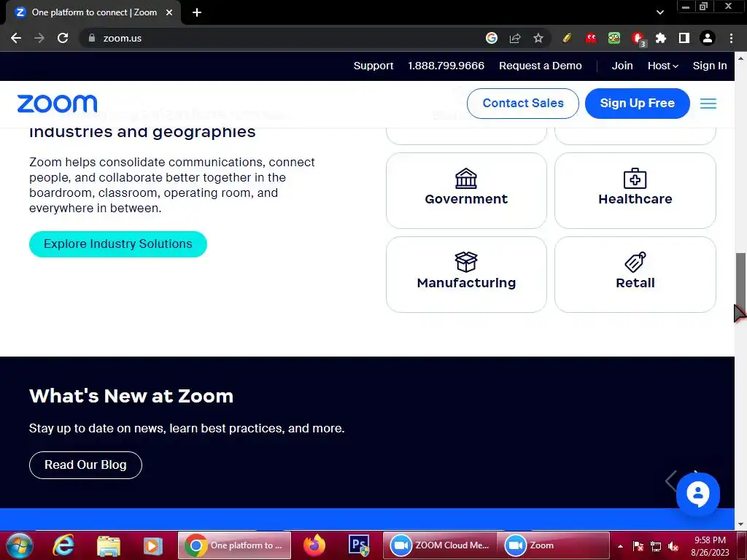This screenshot has width=747, height=560.
Task: Open the chat assistant bubble
Action: (x=698, y=494)
